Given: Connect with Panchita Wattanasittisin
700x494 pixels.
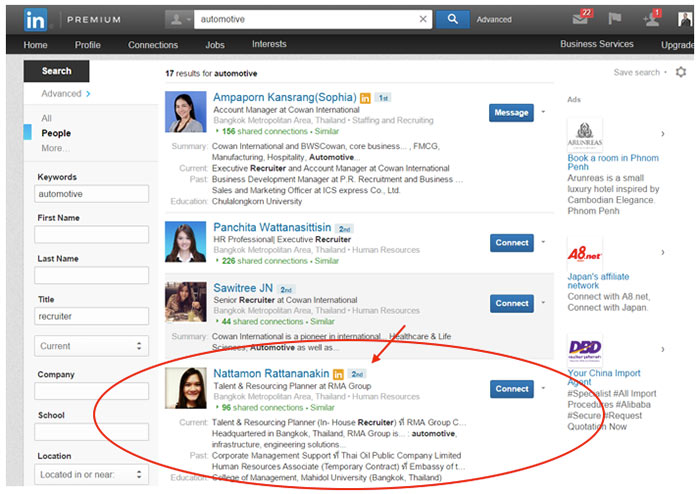Looking at the screenshot, I should click(x=512, y=243).
